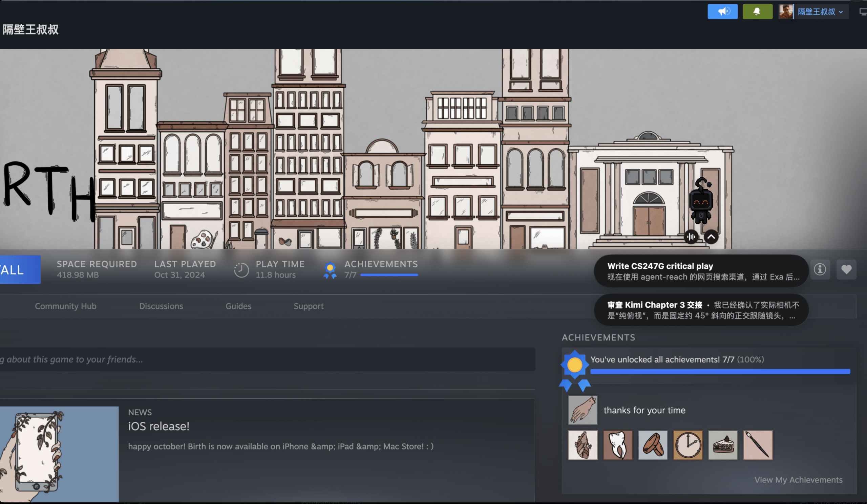This screenshot has height=504, width=867.
Task: Collapse overlay with the chevron-up button
Action: 711,237
